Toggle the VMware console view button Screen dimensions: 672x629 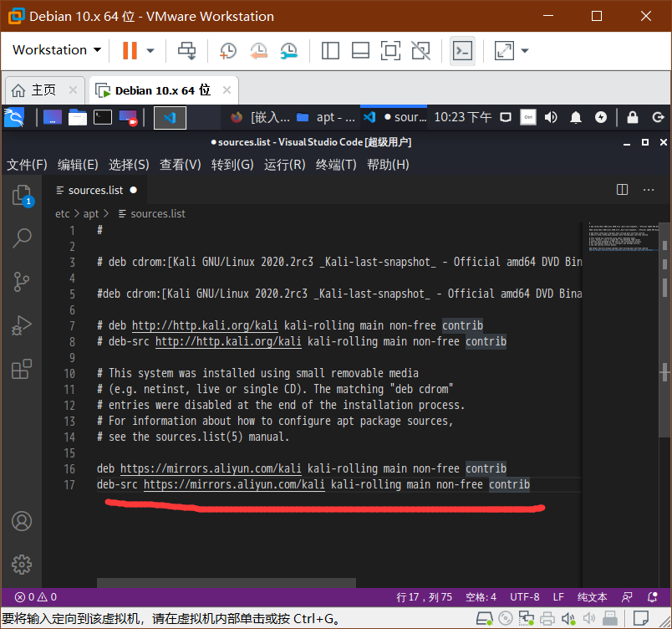(x=462, y=51)
